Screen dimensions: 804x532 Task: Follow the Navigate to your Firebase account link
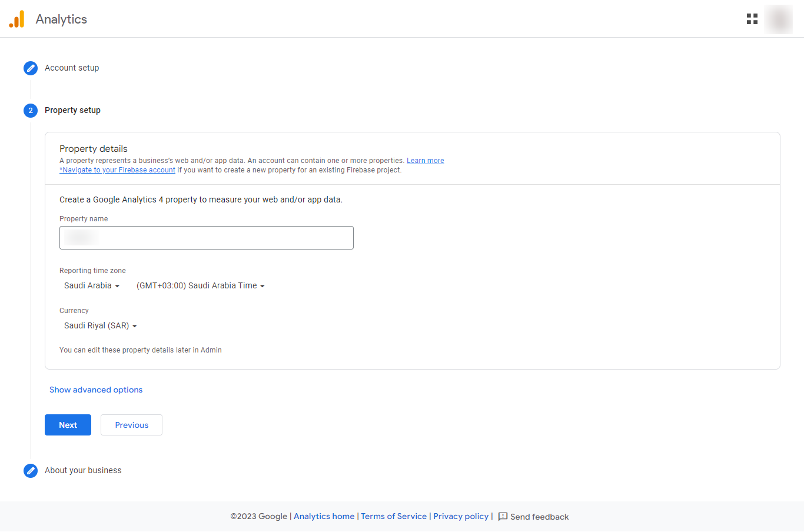point(117,170)
